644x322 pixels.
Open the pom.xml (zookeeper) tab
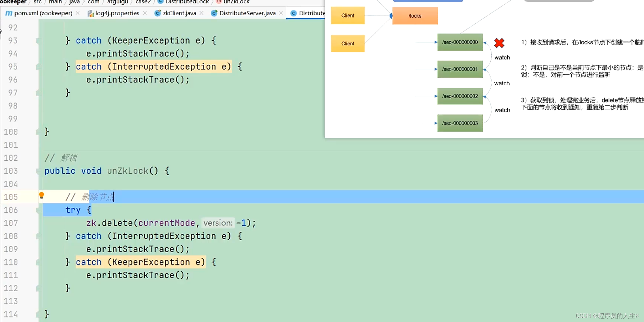coord(43,13)
